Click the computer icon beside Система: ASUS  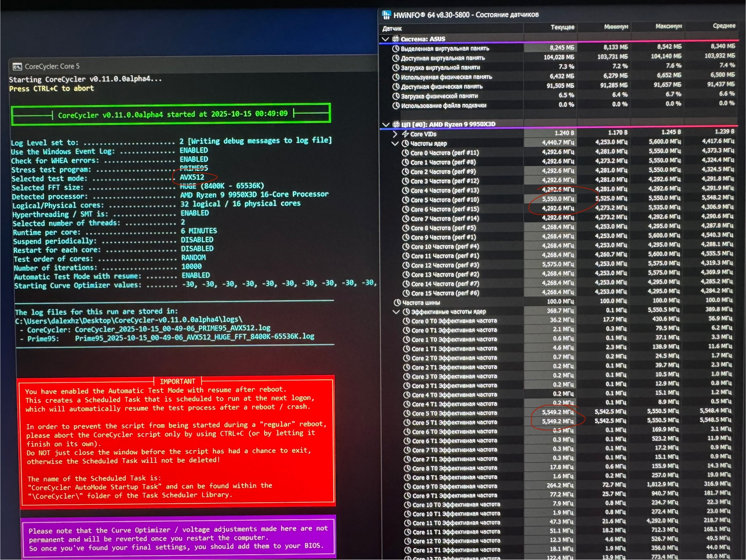[x=396, y=39]
